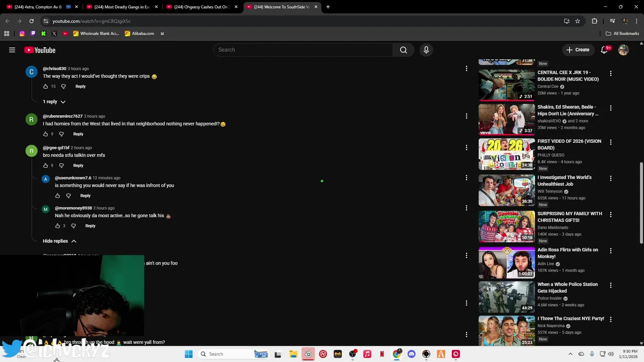Like the reply by @moremoney8938
Screen dimensions: 644x362
click(57, 226)
